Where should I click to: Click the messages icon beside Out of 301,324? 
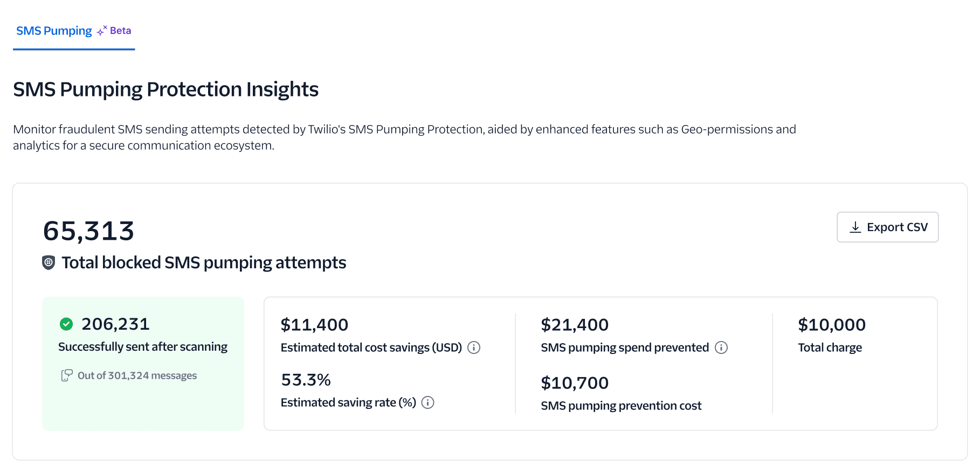point(67,375)
